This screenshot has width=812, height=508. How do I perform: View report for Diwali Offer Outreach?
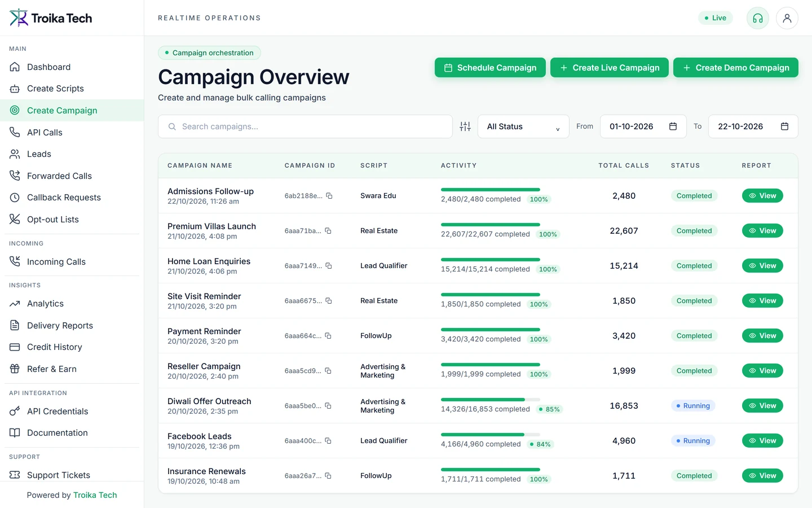coord(762,406)
